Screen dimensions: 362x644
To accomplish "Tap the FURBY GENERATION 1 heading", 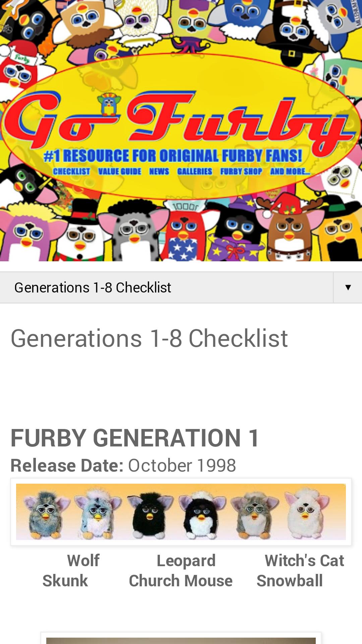I will tap(135, 438).
